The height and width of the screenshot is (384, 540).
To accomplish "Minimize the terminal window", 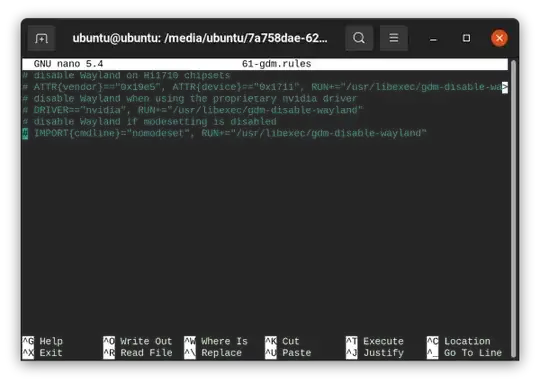I will point(433,39).
